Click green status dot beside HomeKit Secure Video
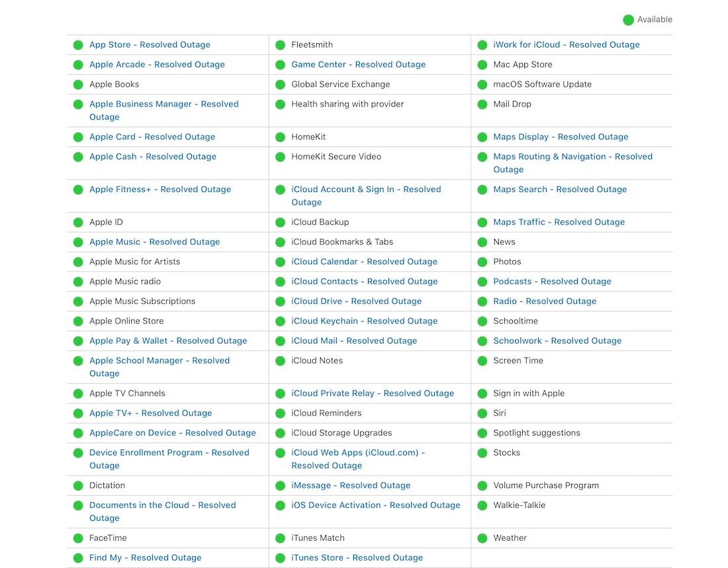 (x=280, y=157)
